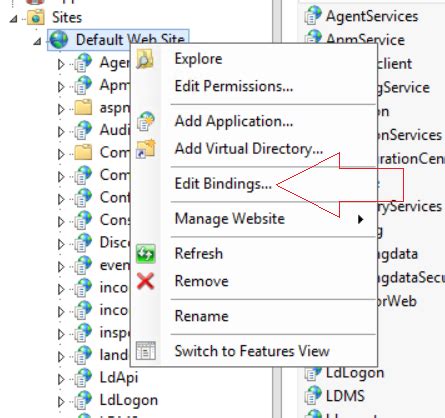Choose Rename in the context menu
445x418 pixels.
tap(202, 316)
